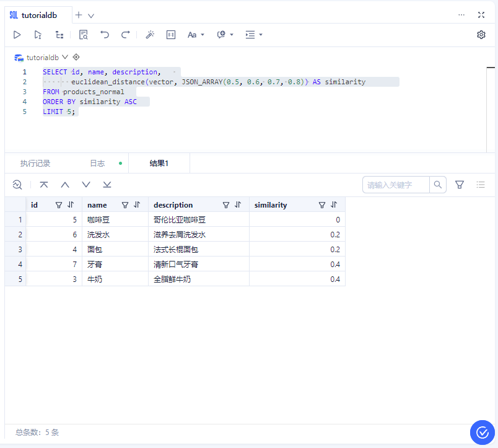Go to the previous result row
498x448 pixels.
(65, 185)
